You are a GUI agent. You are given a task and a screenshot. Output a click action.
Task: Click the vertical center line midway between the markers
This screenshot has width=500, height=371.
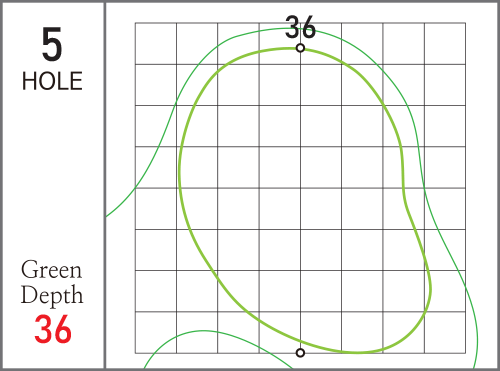300,200
